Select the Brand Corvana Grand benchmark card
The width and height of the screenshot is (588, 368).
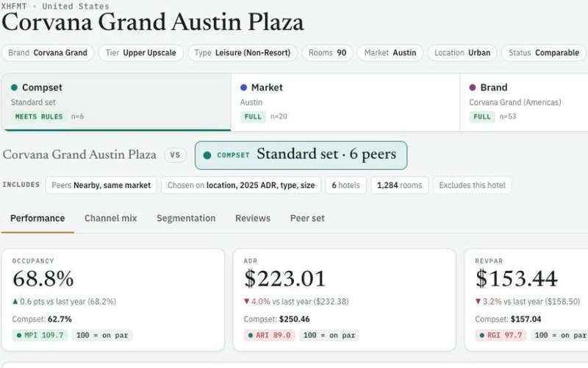(x=524, y=102)
